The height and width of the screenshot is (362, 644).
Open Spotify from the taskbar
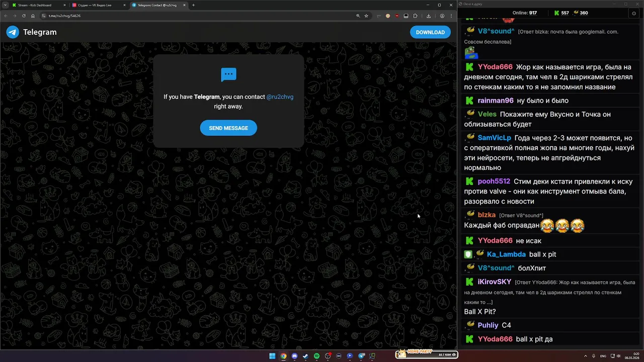pyautogui.click(x=316, y=356)
